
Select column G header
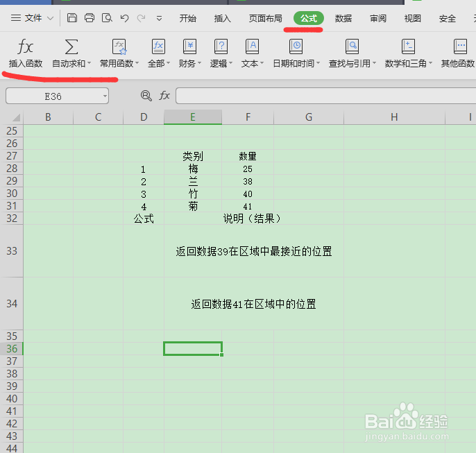[308, 117]
